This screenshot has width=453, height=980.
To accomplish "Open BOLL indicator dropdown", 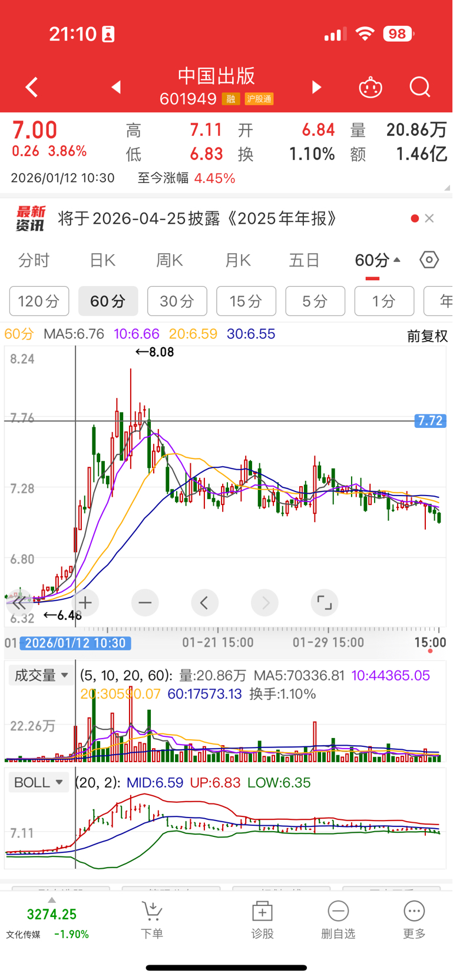I will (x=38, y=782).
